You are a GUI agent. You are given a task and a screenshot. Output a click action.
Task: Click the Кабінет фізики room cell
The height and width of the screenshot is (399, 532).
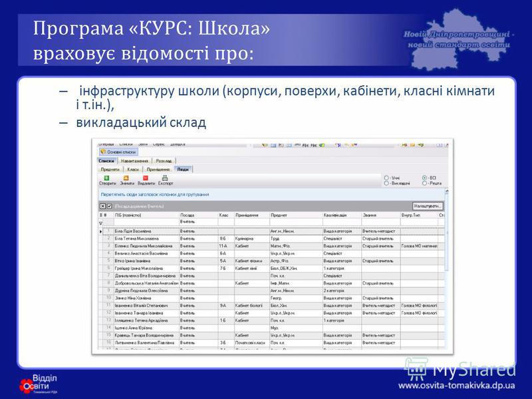click(x=252, y=261)
